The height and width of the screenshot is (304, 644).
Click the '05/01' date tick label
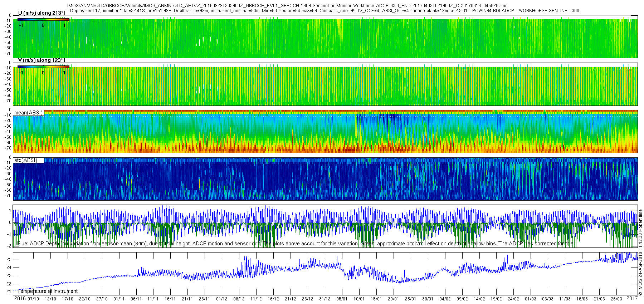pyautogui.click(x=342, y=299)
